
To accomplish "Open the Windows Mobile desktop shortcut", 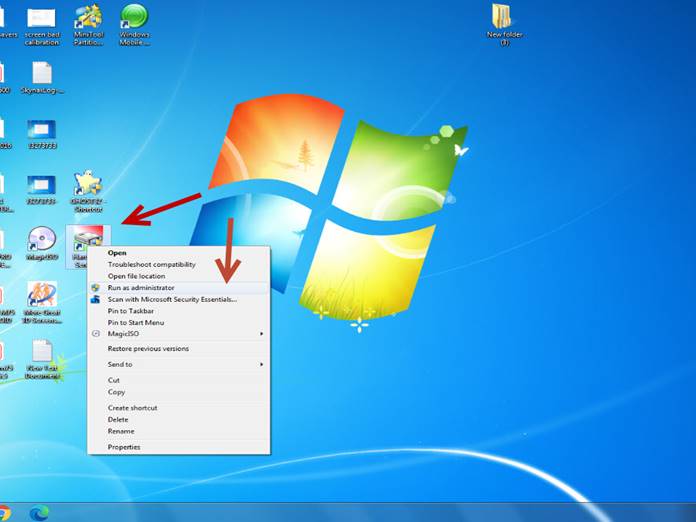I will pos(134,18).
